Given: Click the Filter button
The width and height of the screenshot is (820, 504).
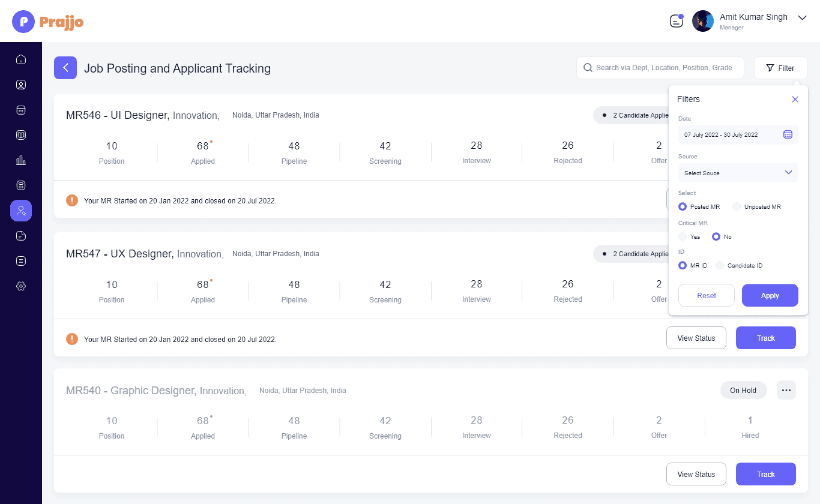Looking at the screenshot, I should pyautogui.click(x=780, y=68).
